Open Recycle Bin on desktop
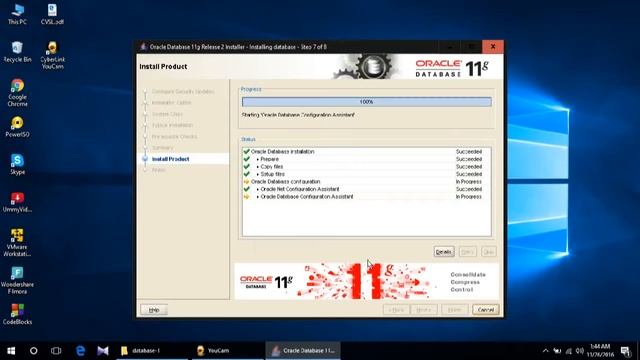Screen dimensions: 640x360 (x=17, y=52)
